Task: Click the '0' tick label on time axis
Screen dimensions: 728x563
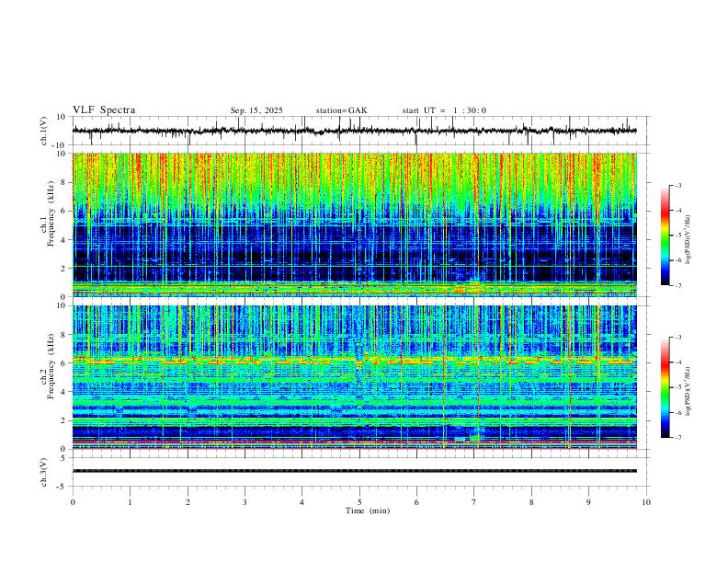Action: pyautogui.click(x=73, y=502)
